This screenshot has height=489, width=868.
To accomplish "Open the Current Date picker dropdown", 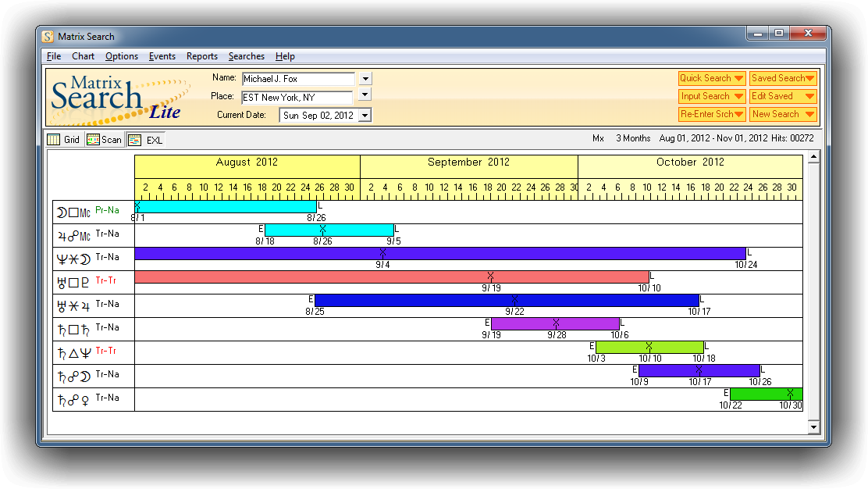I will pos(365,116).
